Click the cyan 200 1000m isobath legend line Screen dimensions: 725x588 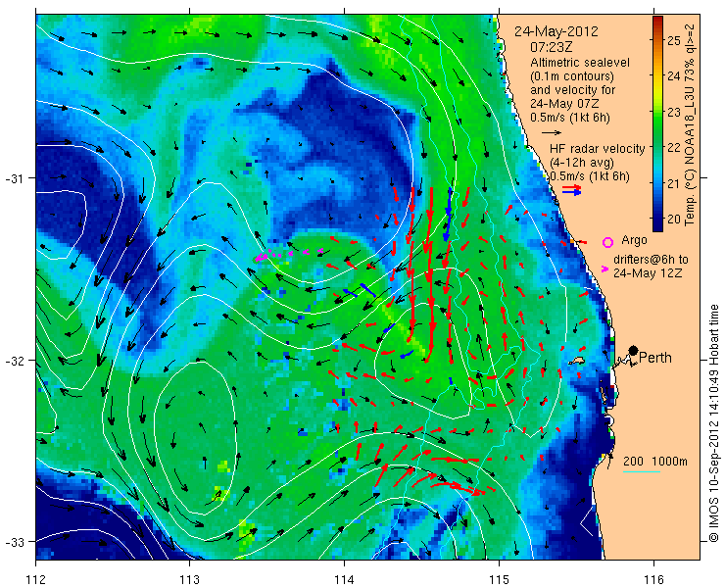[642, 472]
